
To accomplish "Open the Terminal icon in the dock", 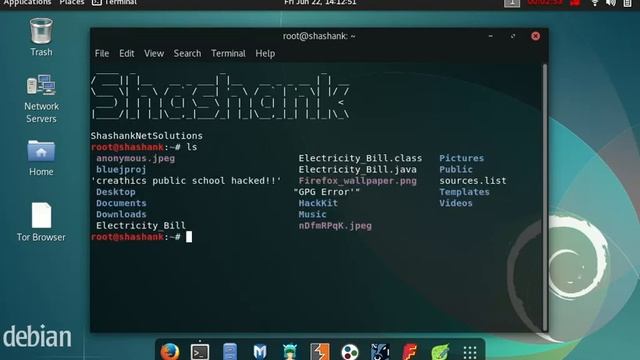I will point(200,352).
